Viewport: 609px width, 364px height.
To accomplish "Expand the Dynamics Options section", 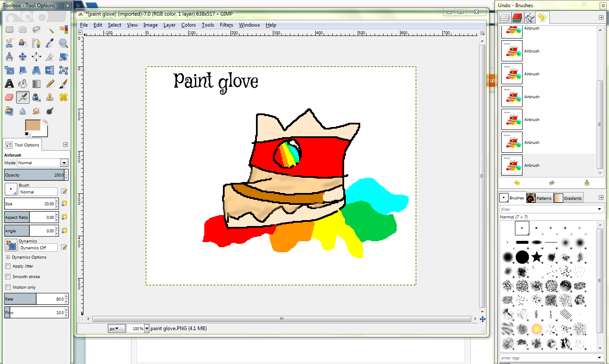I will point(8,257).
